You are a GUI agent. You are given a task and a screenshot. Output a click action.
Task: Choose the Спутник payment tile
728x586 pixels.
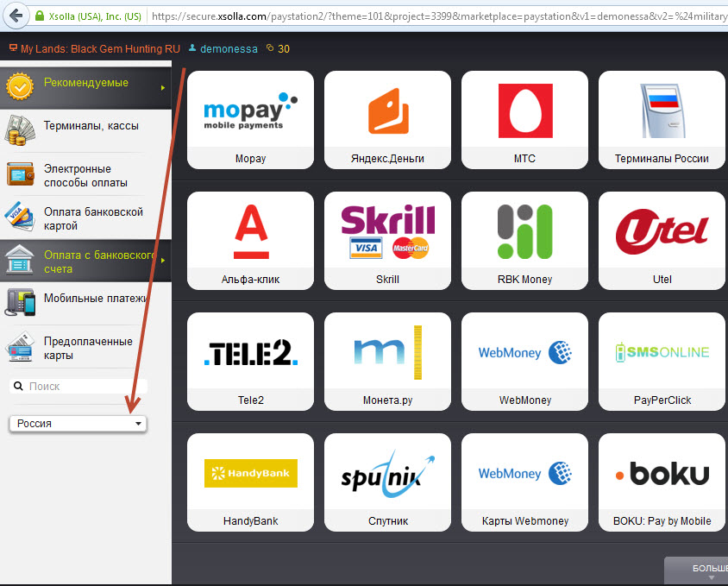pyautogui.click(x=387, y=482)
